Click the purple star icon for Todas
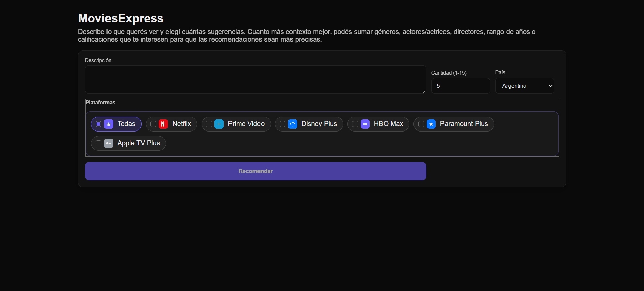644x291 pixels. [109, 124]
